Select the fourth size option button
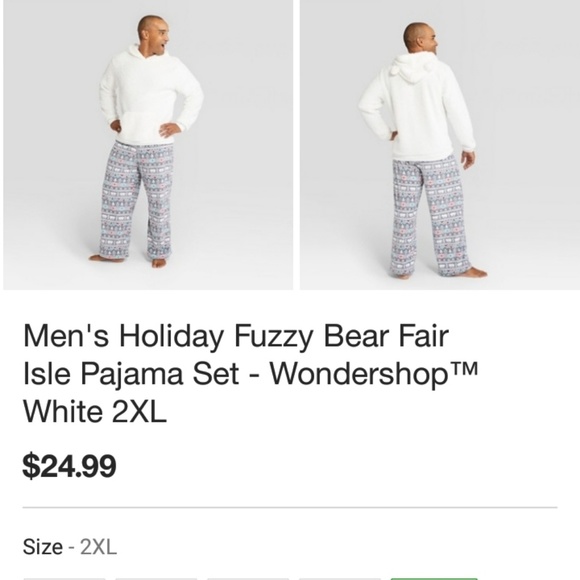 pyautogui.click(x=340, y=579)
